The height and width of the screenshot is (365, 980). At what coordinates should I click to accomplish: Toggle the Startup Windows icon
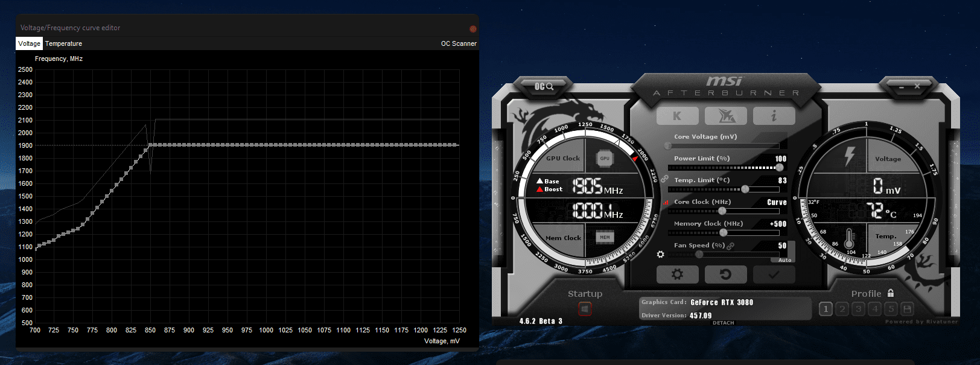click(585, 309)
